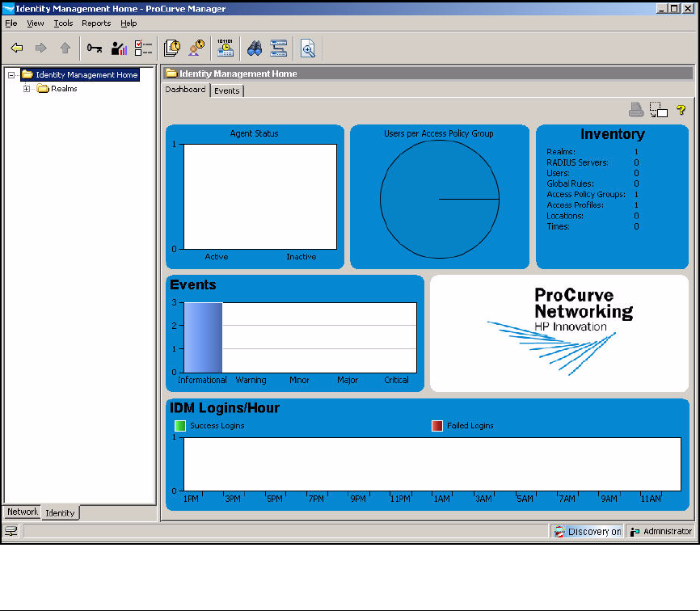Screen dimensions: 700x611
Task: Click the Success Logins legend text
Action: (217, 426)
